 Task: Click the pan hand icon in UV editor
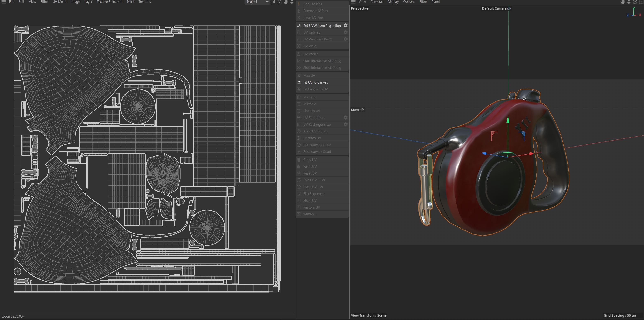pyautogui.click(x=286, y=2)
